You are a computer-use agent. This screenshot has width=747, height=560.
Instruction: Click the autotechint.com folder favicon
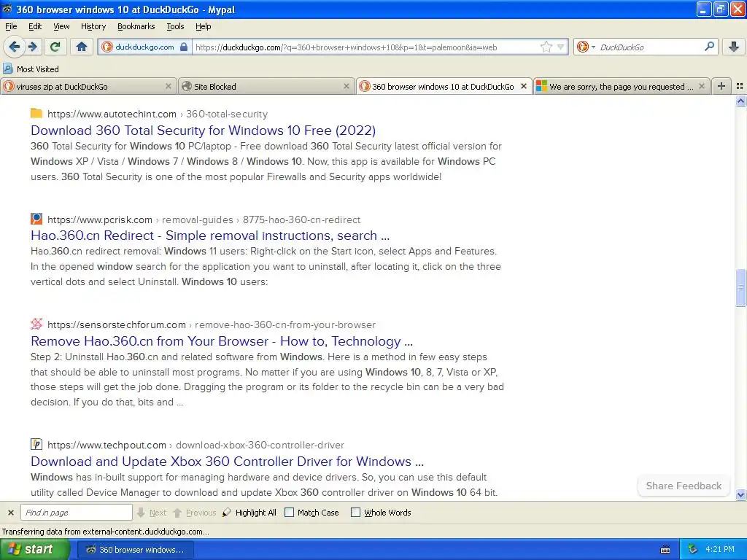(x=36, y=113)
